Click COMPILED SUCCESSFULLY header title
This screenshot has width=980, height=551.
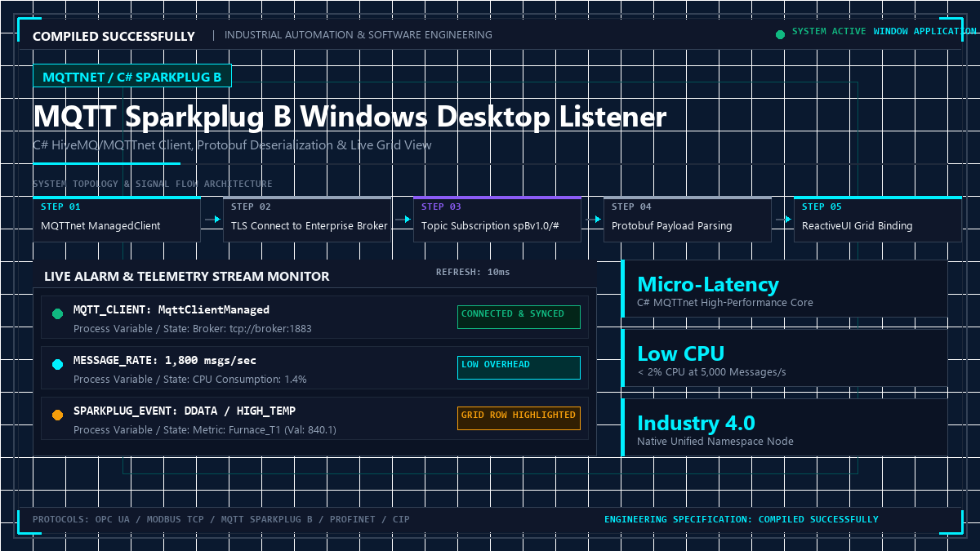click(114, 36)
